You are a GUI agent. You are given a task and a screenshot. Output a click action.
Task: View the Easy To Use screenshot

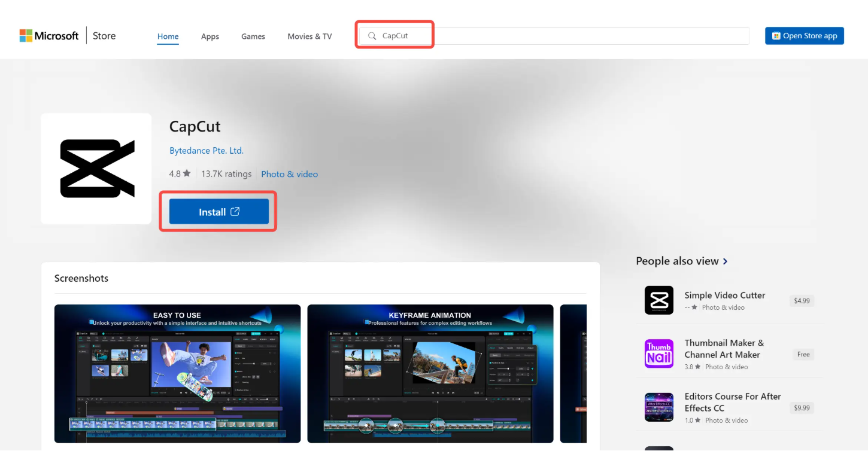[x=177, y=374]
